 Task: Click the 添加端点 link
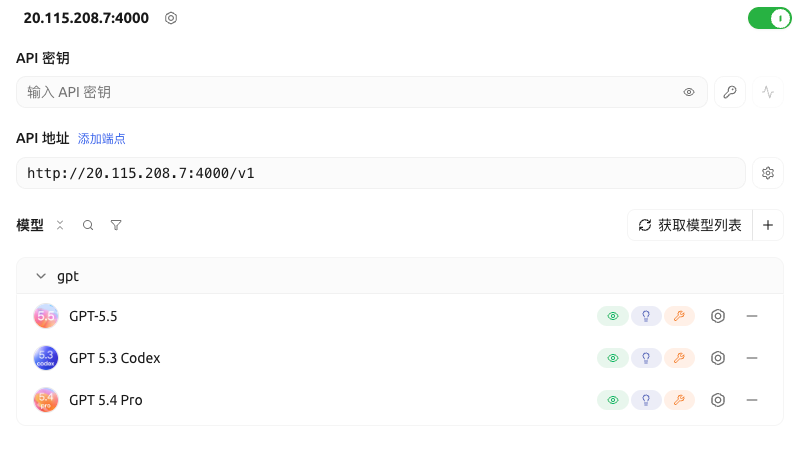pos(102,139)
